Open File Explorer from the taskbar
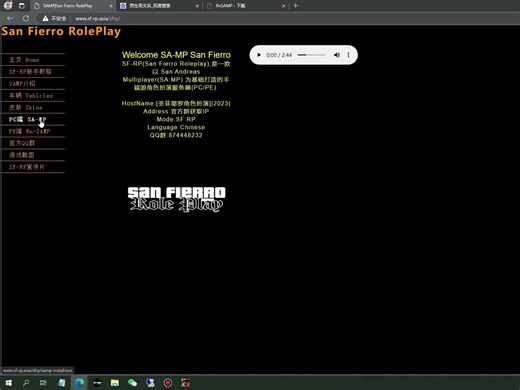This screenshot has height=390, width=520. point(115,383)
